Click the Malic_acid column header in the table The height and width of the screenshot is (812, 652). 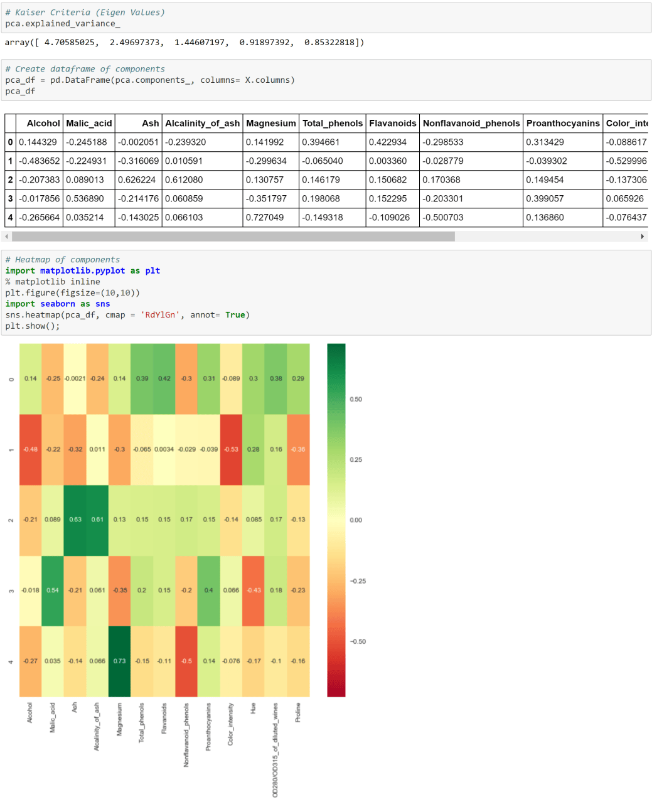89,124
